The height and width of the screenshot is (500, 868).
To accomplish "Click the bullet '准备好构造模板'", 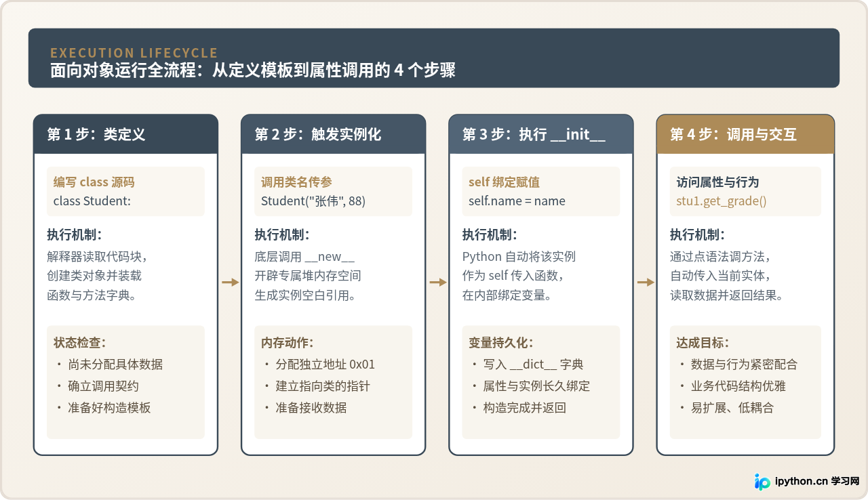I will click(x=109, y=408).
